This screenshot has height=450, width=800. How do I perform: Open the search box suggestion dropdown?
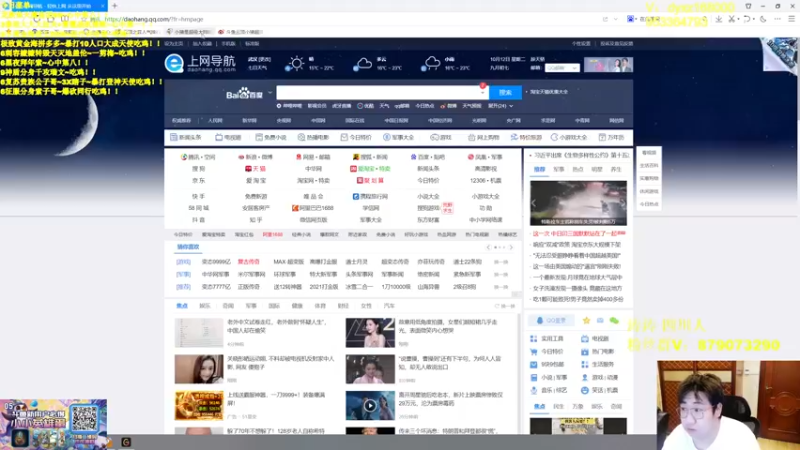click(482, 93)
